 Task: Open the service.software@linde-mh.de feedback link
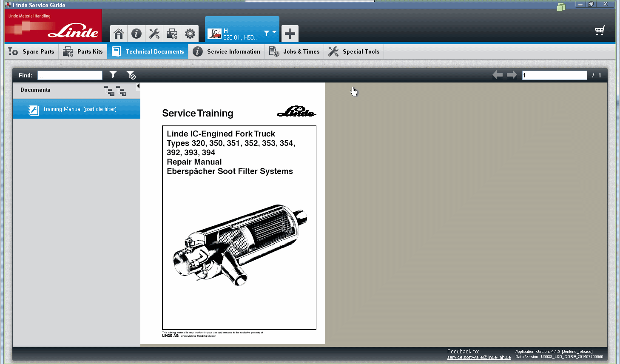(478, 357)
